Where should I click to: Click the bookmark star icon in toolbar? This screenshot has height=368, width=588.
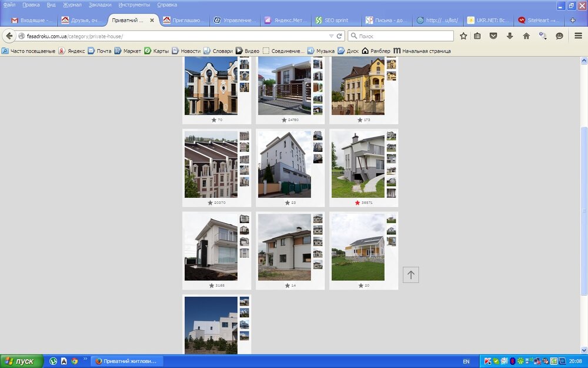point(463,36)
